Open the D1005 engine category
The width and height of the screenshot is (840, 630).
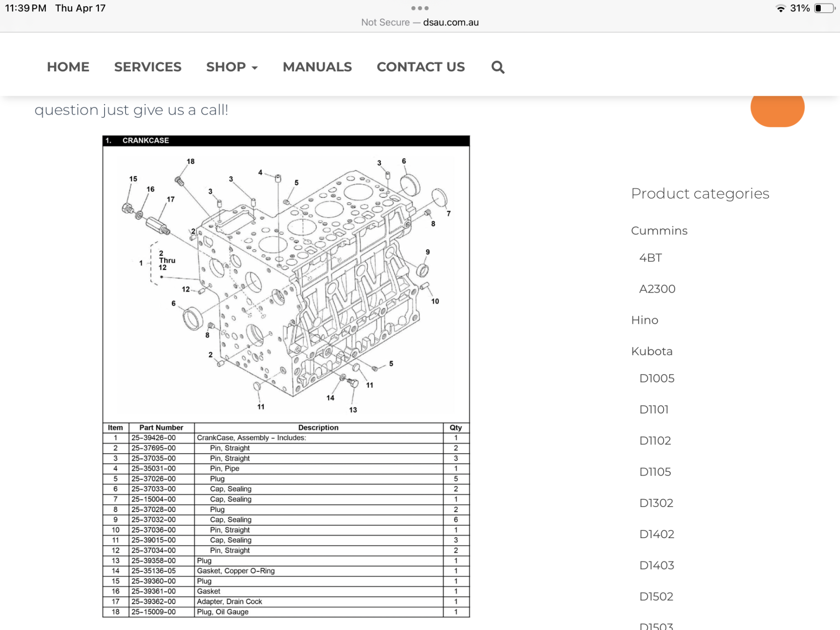[657, 378]
